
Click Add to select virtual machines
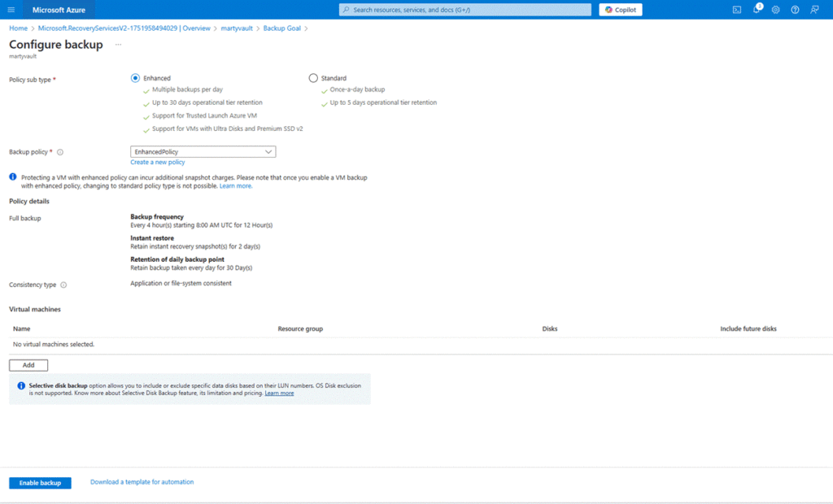[28, 366]
